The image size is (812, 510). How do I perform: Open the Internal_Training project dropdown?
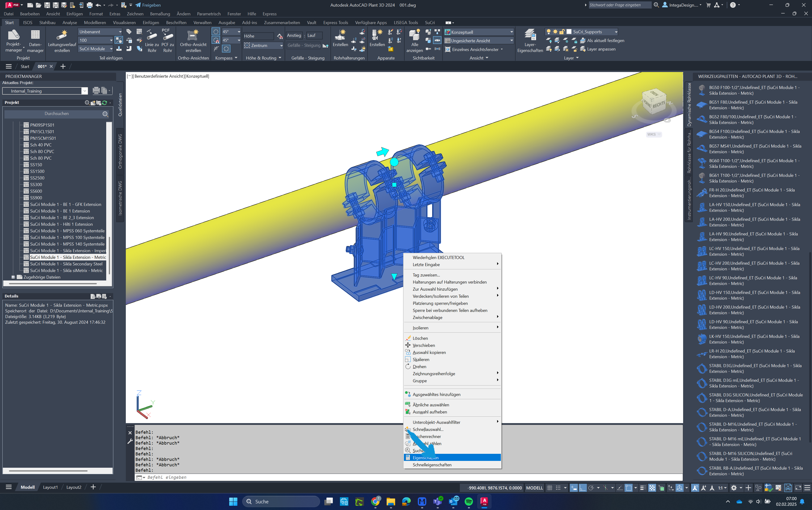point(45,91)
